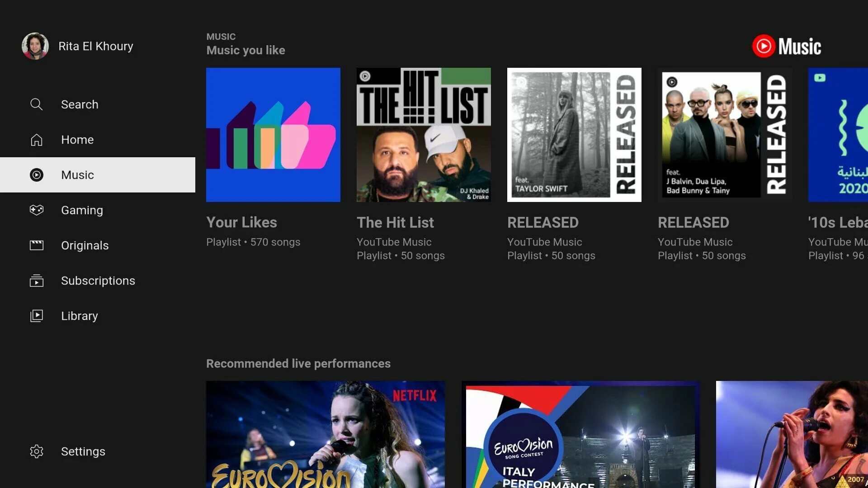Viewport: 868px width, 488px height.
Task: Select the Originals icon in sidebar
Action: [36, 245]
